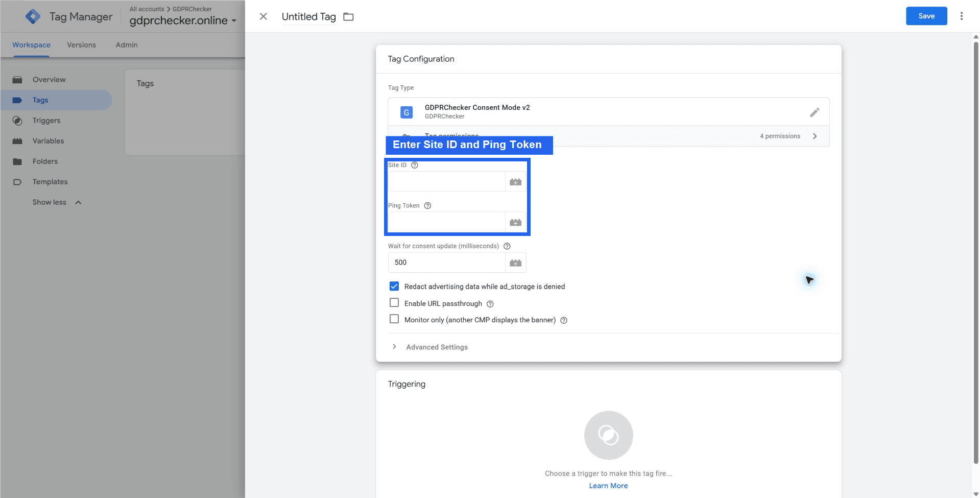Open the Learn More link
980x498 pixels.
coord(608,486)
